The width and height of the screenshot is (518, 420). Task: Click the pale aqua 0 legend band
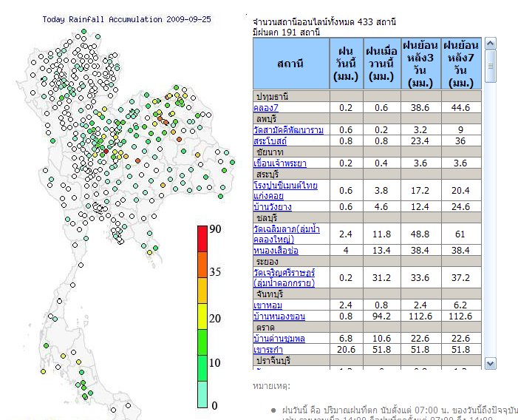(202, 395)
